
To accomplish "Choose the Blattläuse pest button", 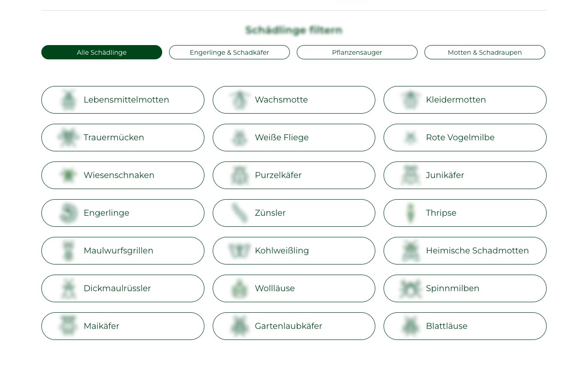I will (465, 326).
